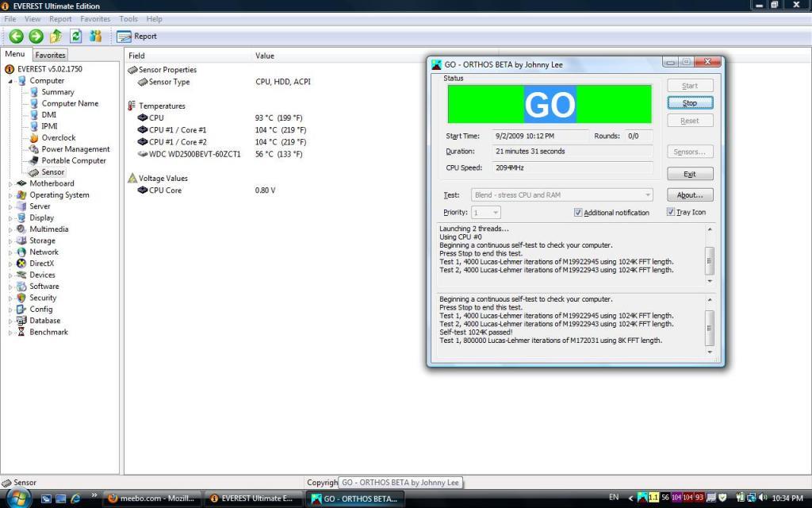Screen dimensions: 812x508
Task: Click the lower log scrollbar up arrow
Action: (710, 300)
